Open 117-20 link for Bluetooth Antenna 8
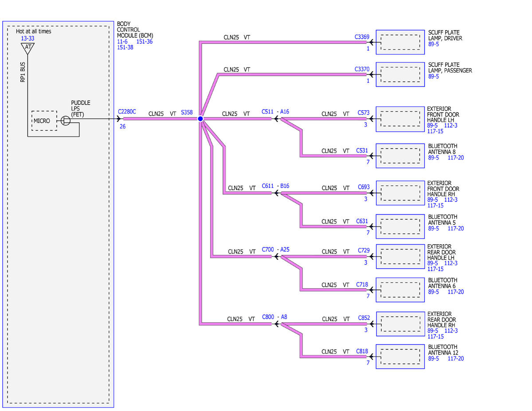Screen dimensions: 532x411 tap(456, 157)
